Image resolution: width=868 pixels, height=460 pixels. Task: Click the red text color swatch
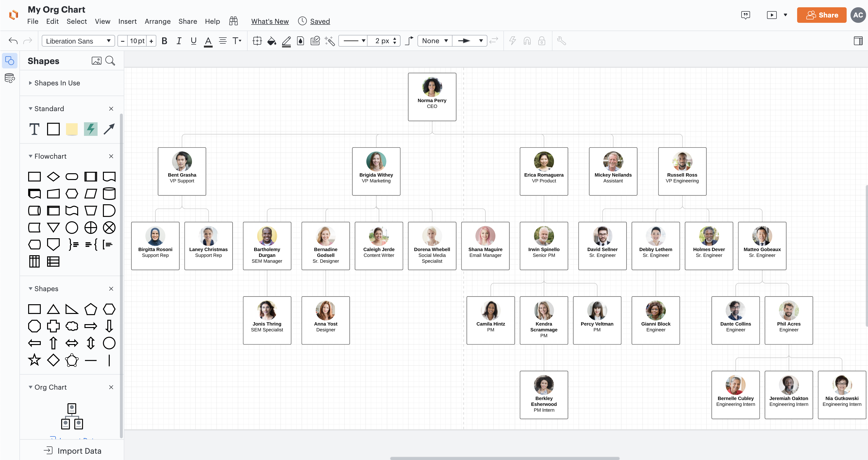pos(208,41)
